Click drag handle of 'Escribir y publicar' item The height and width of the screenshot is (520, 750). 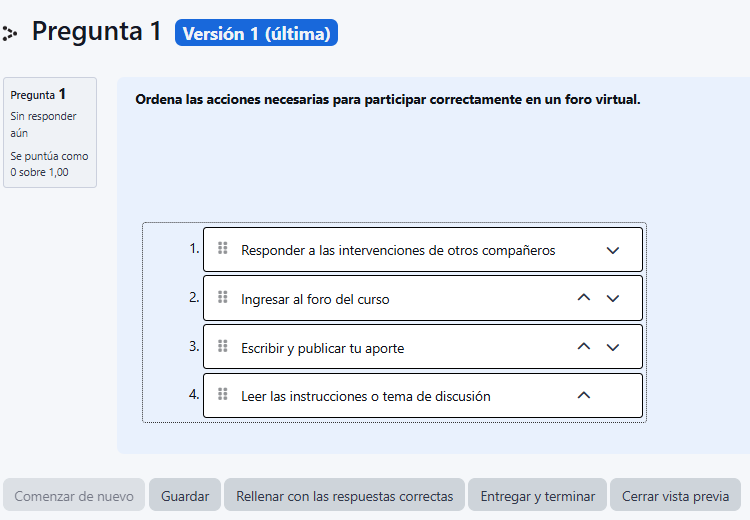pos(223,347)
